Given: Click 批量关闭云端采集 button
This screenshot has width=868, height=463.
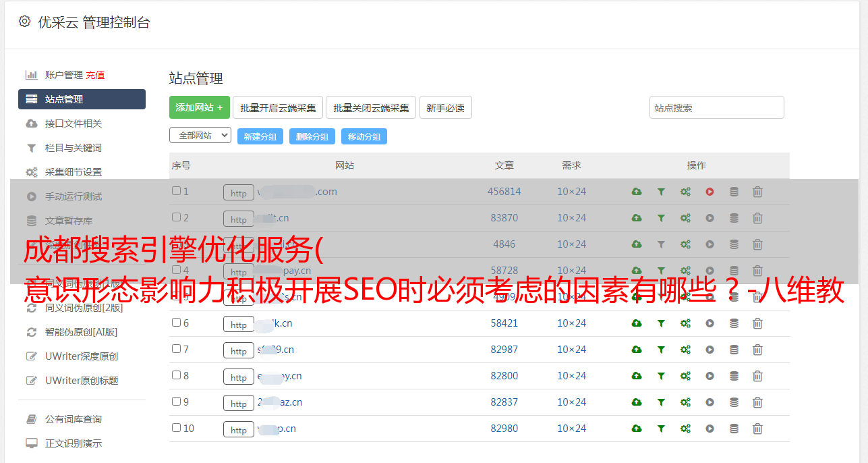Looking at the screenshot, I should coord(371,107).
